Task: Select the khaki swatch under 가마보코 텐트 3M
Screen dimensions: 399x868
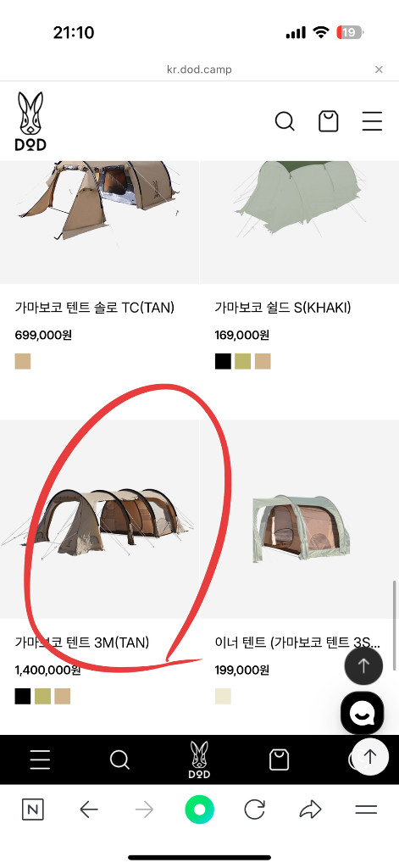Action: point(42,697)
